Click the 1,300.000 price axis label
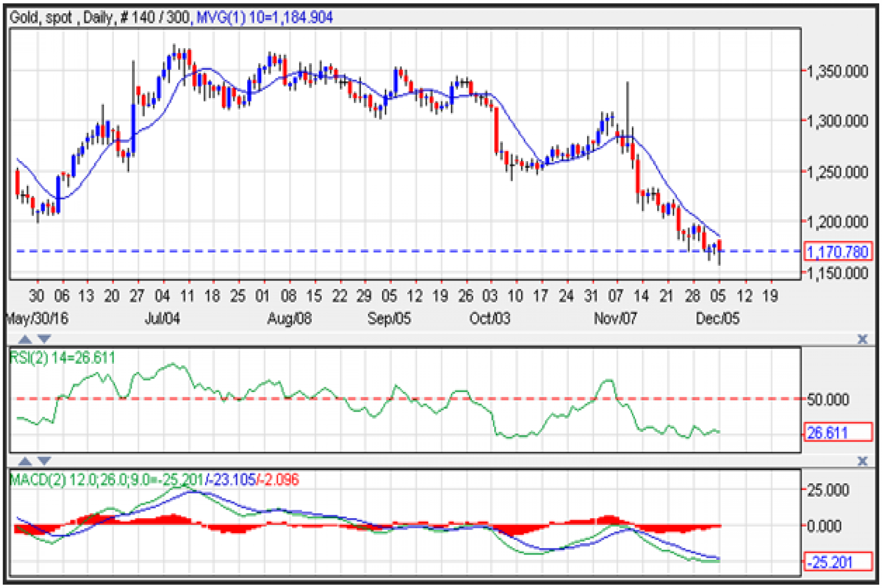Viewport: 882px width, 588px height. [838, 121]
